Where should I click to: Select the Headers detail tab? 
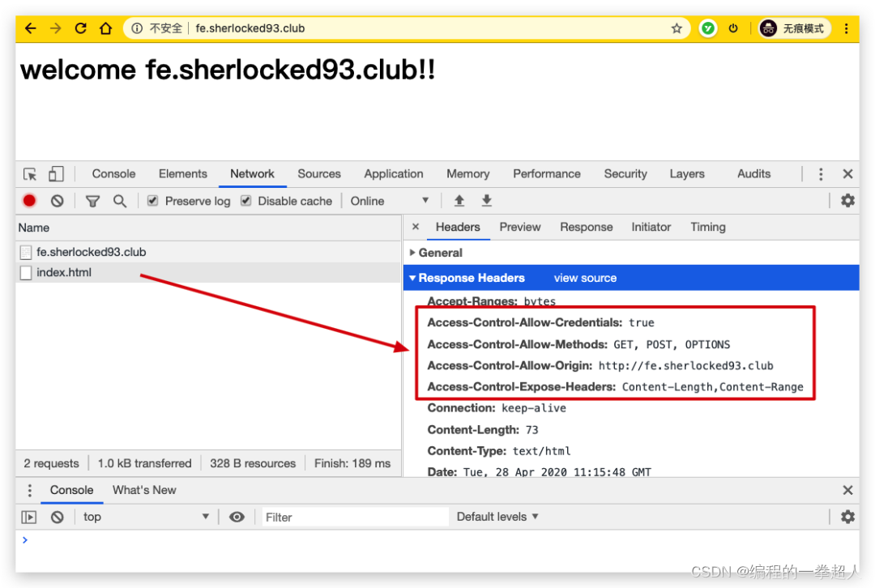pos(458,227)
